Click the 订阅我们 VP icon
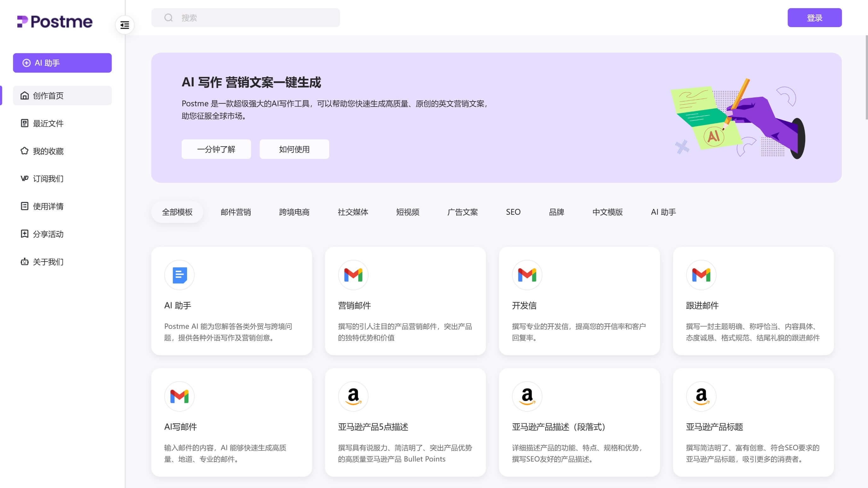The image size is (868, 488). click(25, 178)
